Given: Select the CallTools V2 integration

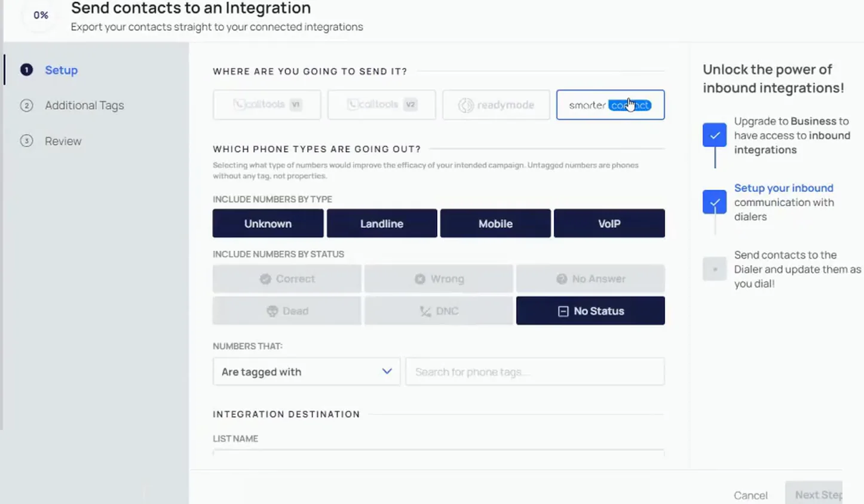Looking at the screenshot, I should 381,105.
